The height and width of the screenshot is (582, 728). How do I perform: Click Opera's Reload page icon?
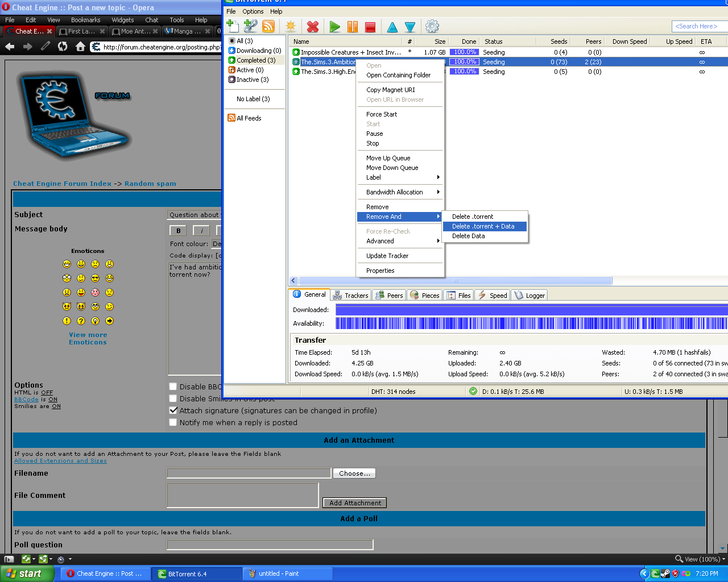[63, 47]
